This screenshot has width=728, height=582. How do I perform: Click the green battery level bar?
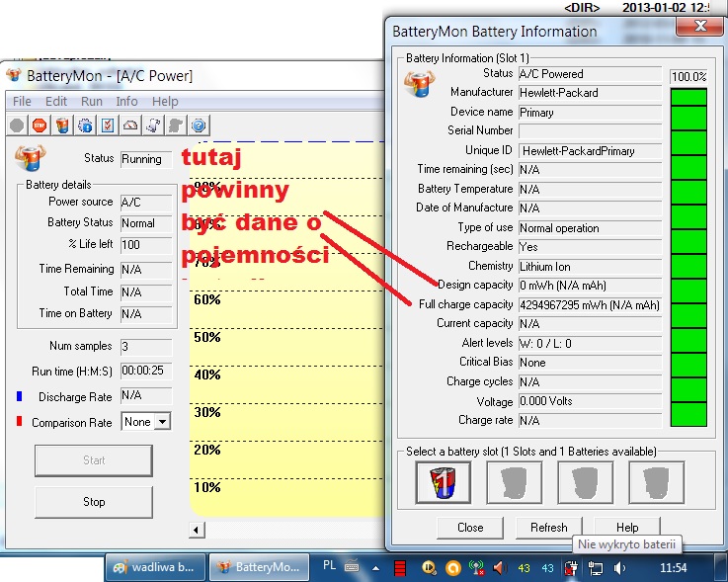(689, 257)
